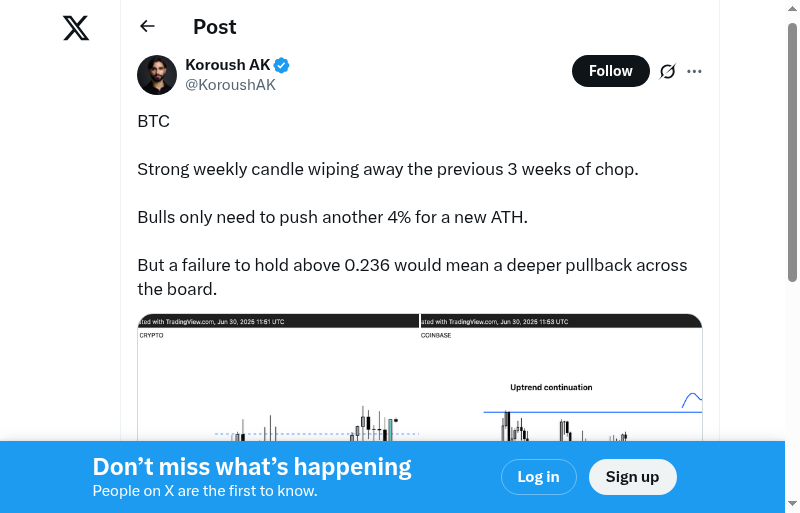Open the three-dot More menu

pos(695,71)
